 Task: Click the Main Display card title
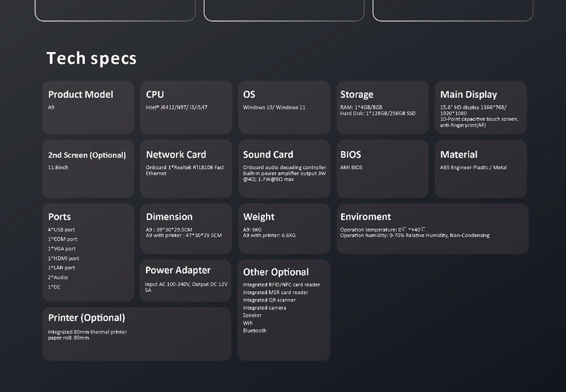[x=468, y=95]
